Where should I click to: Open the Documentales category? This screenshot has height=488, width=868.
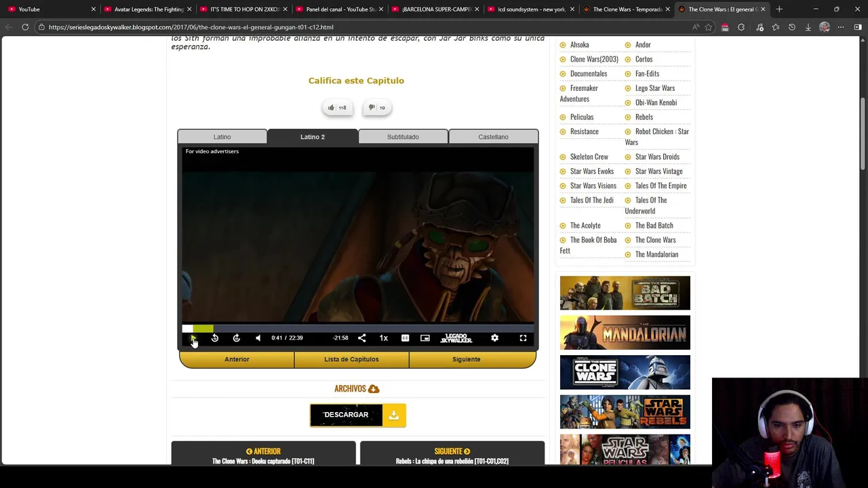click(589, 73)
